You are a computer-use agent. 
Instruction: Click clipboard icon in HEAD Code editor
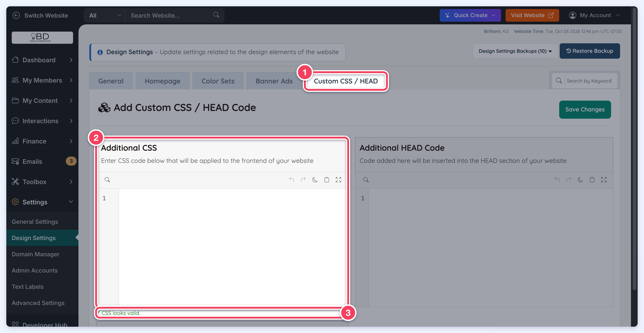pyautogui.click(x=592, y=179)
